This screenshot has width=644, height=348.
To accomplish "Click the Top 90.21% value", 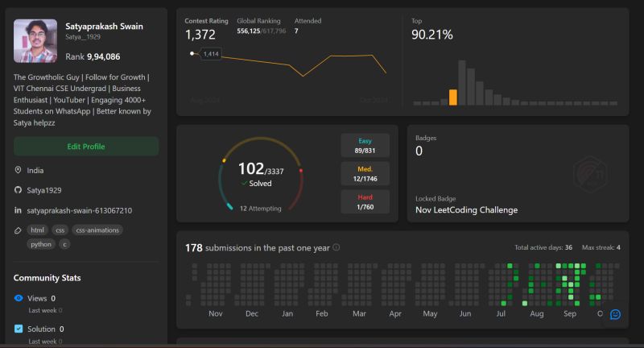I will click(x=432, y=35).
